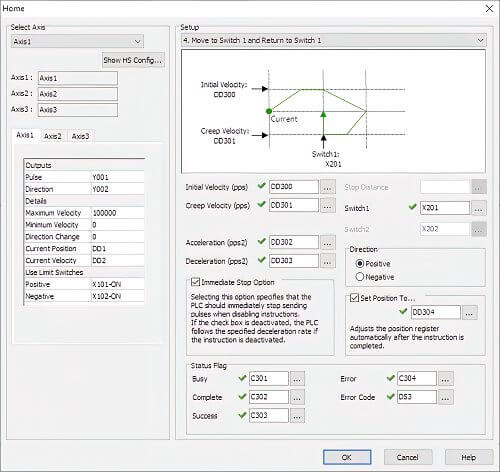Viewport: 500px width, 472px height.
Task: Click the Axis1 name input field
Action: point(78,78)
